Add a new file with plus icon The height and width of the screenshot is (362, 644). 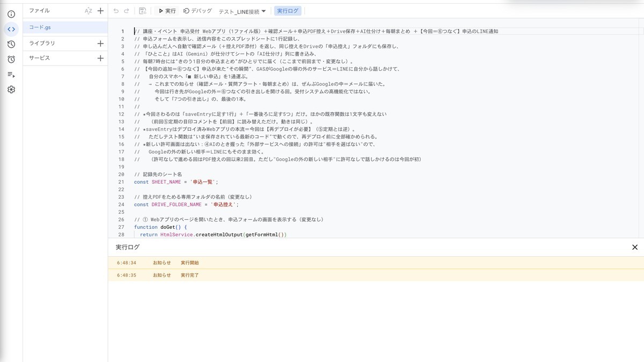pos(100,11)
